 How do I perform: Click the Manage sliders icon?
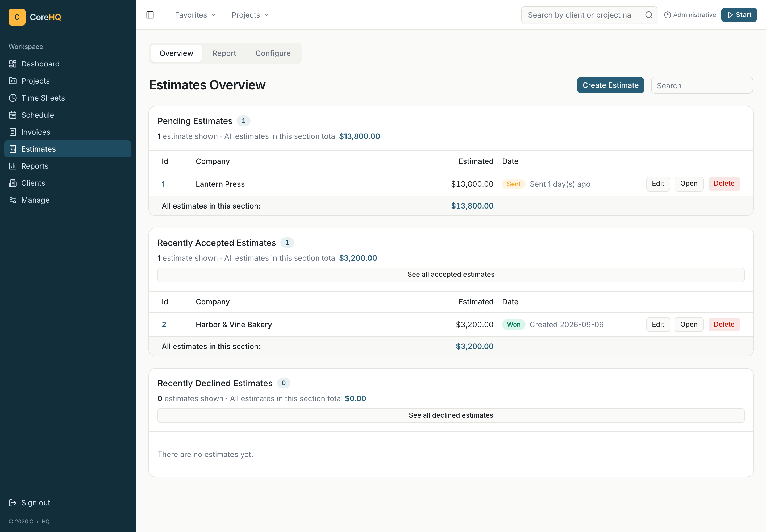[13, 200]
